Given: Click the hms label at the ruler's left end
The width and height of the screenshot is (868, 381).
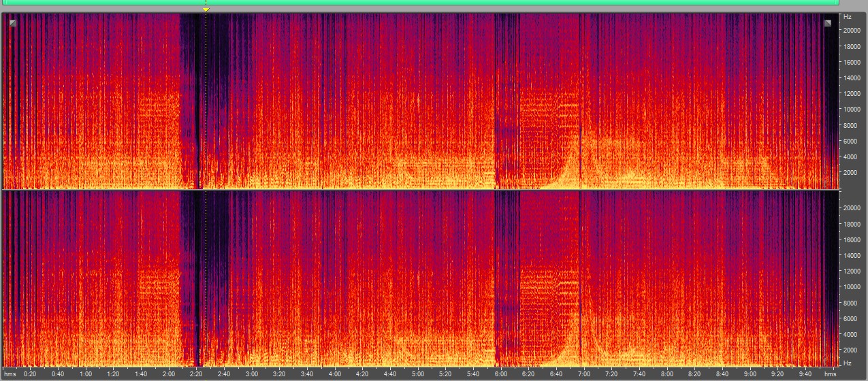Looking at the screenshot, I should 9,374.
